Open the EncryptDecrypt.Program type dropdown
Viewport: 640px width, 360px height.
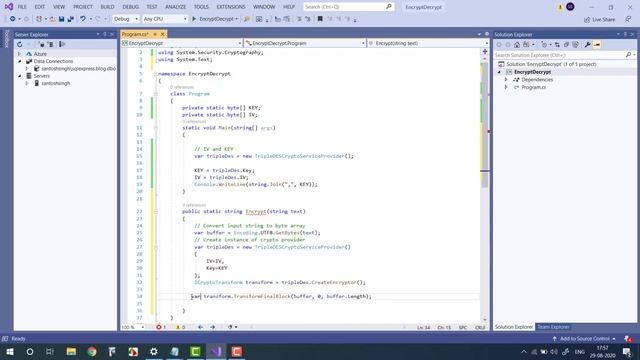[x=305, y=43]
